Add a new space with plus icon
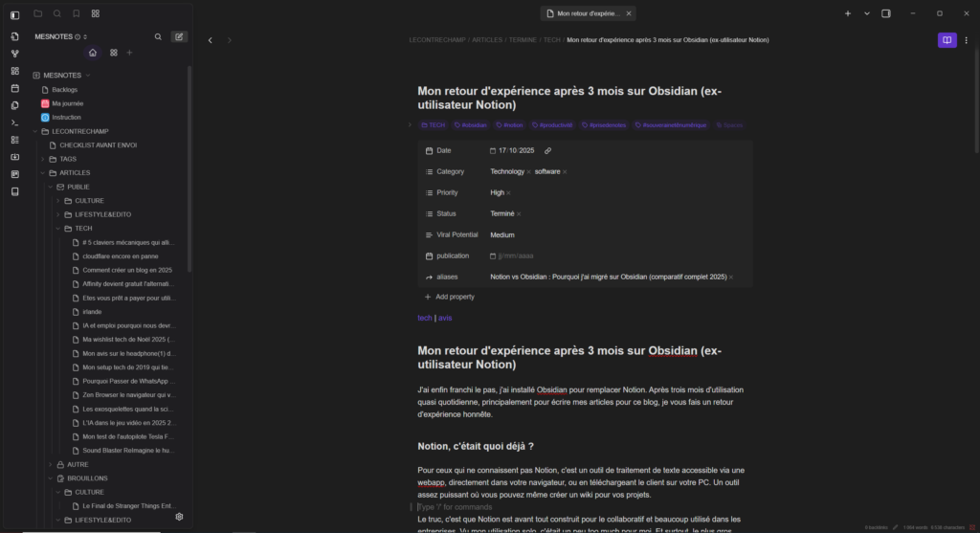 point(130,53)
